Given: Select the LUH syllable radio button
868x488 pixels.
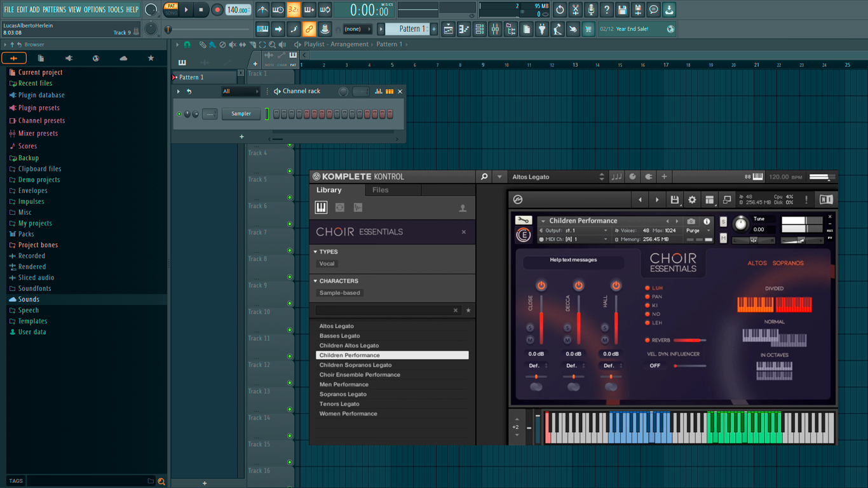Looking at the screenshot, I should click(648, 288).
